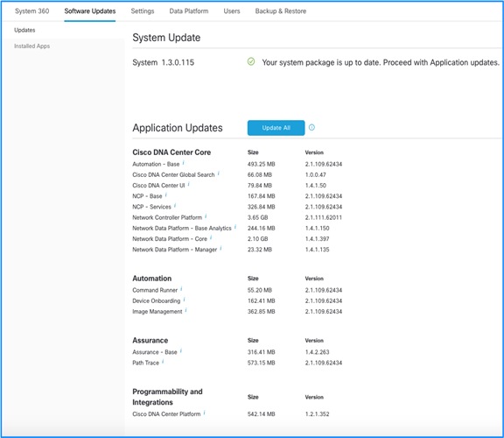Click the Command Runner package name
The height and width of the screenshot is (438, 504).
click(x=155, y=290)
